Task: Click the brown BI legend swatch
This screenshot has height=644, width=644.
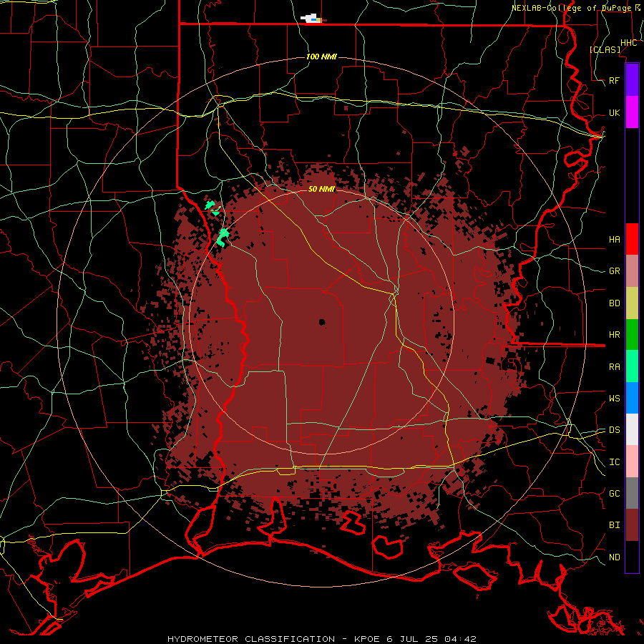Action: tap(632, 525)
